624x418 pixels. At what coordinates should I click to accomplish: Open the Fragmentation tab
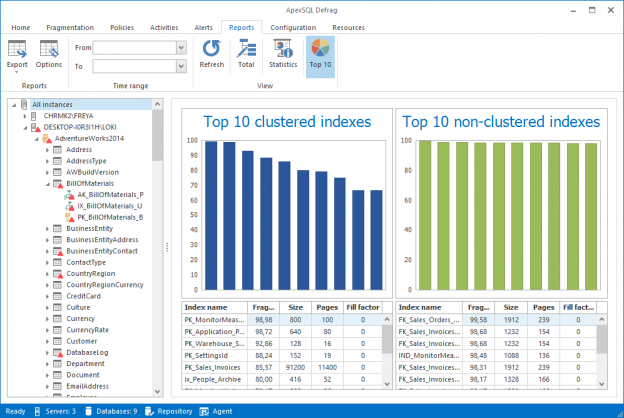(70, 27)
